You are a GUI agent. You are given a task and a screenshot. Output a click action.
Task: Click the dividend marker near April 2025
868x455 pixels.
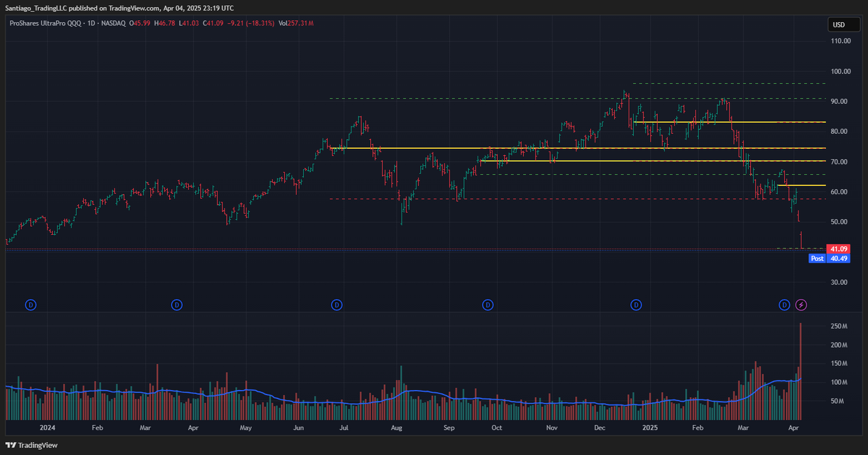(x=784, y=304)
